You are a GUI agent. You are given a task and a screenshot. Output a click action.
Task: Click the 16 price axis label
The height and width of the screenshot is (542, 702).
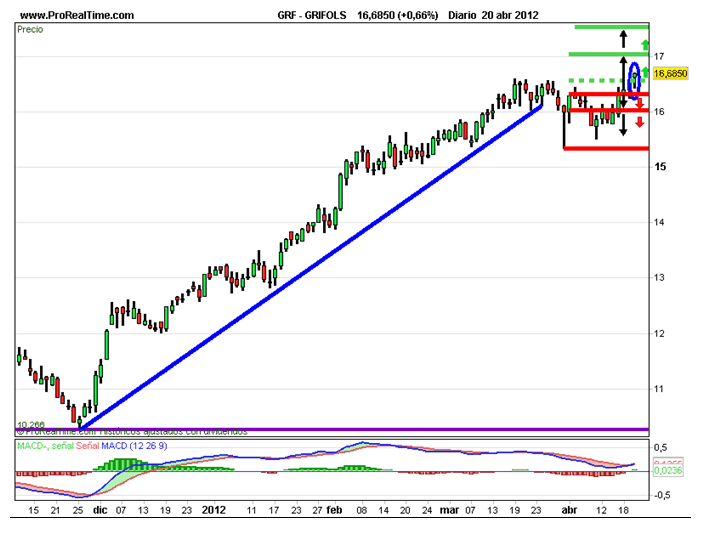(x=659, y=112)
